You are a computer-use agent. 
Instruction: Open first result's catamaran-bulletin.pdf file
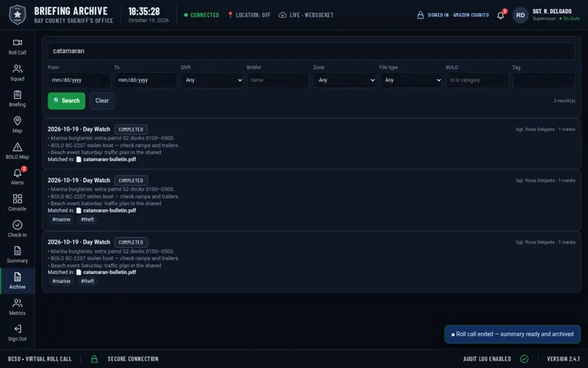pyautogui.click(x=109, y=159)
